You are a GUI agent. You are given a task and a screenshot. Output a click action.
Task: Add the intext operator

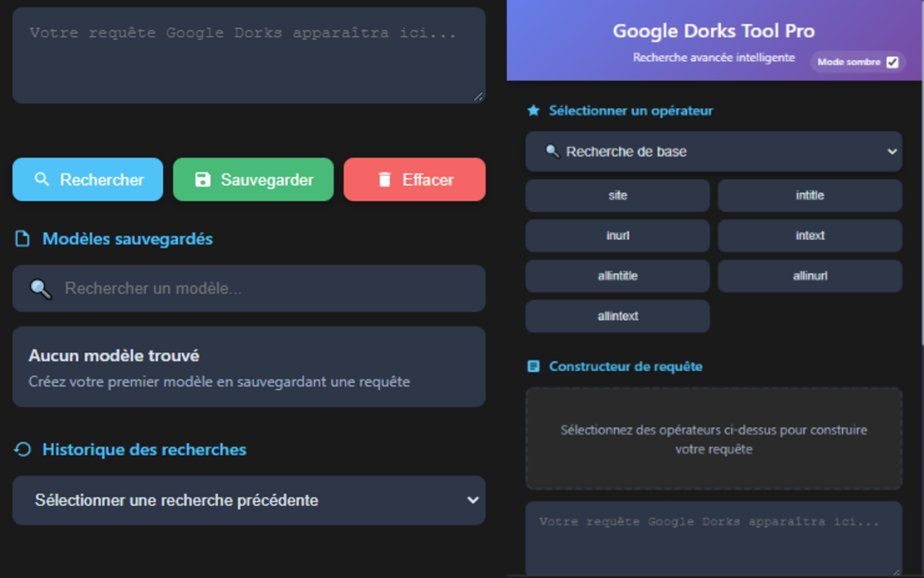810,236
